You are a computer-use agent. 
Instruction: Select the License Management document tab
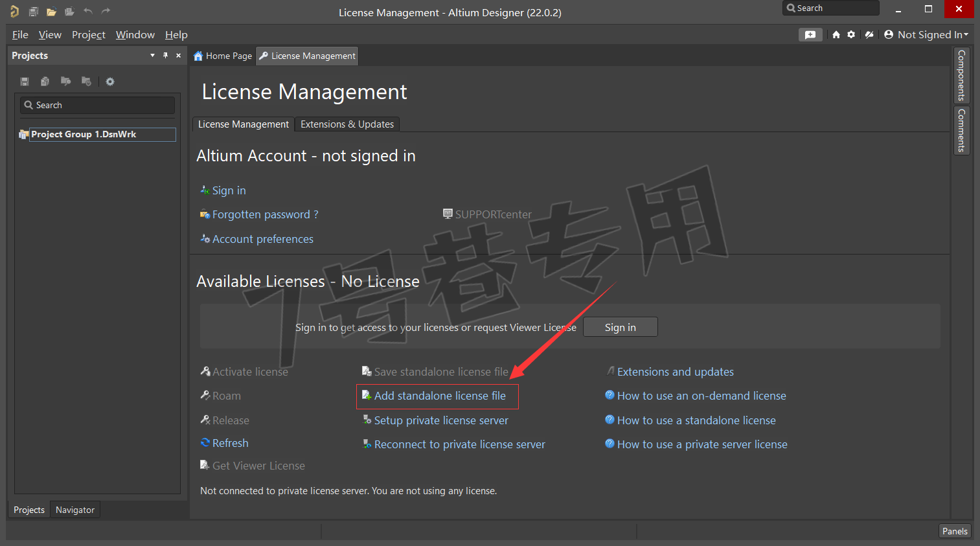[x=307, y=56]
